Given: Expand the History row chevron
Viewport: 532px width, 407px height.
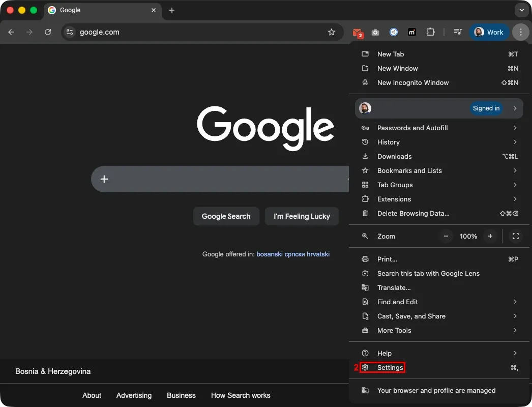Looking at the screenshot, I should 515,142.
